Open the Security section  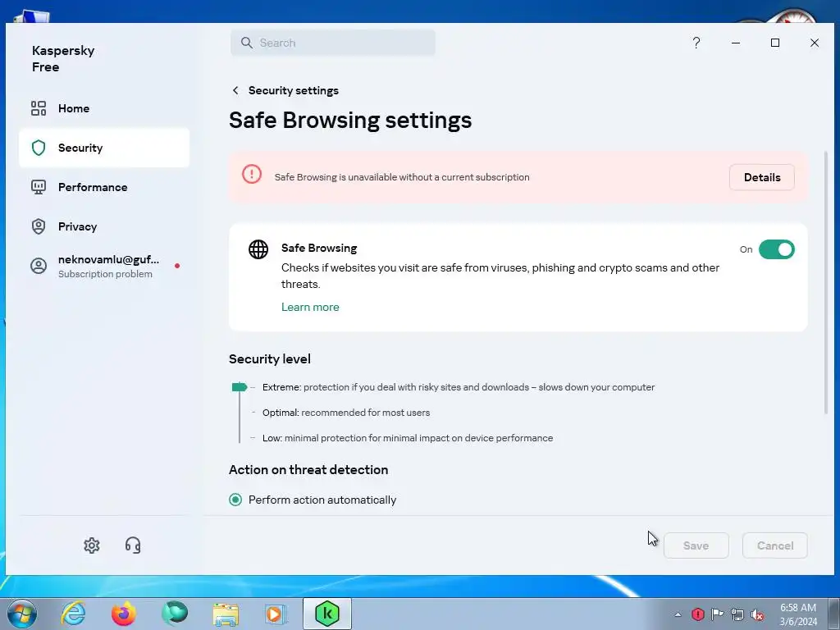coord(104,148)
